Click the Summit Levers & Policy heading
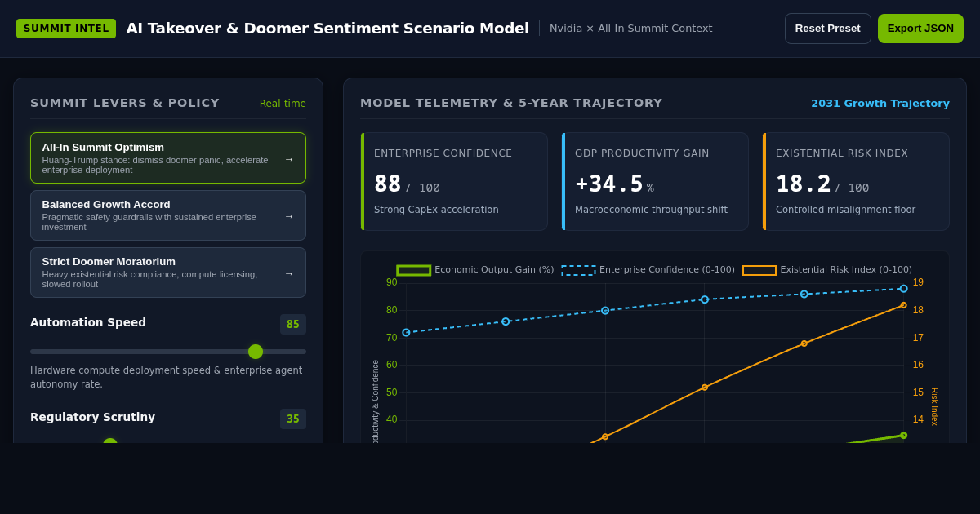 tap(125, 103)
